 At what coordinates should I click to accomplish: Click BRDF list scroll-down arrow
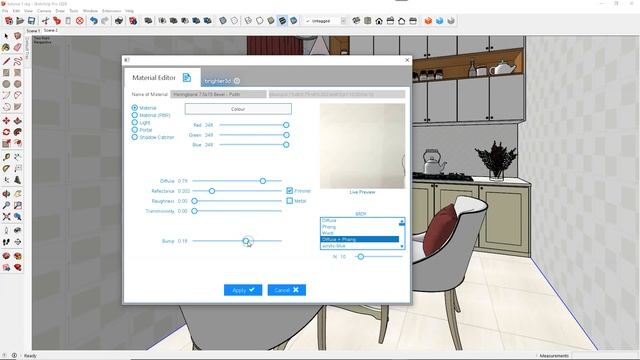coord(402,246)
